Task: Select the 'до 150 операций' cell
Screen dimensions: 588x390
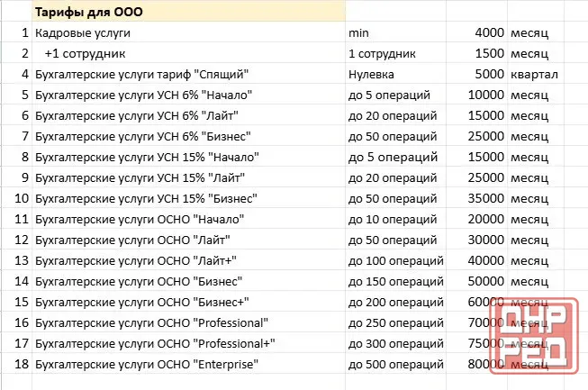Action: (x=395, y=281)
